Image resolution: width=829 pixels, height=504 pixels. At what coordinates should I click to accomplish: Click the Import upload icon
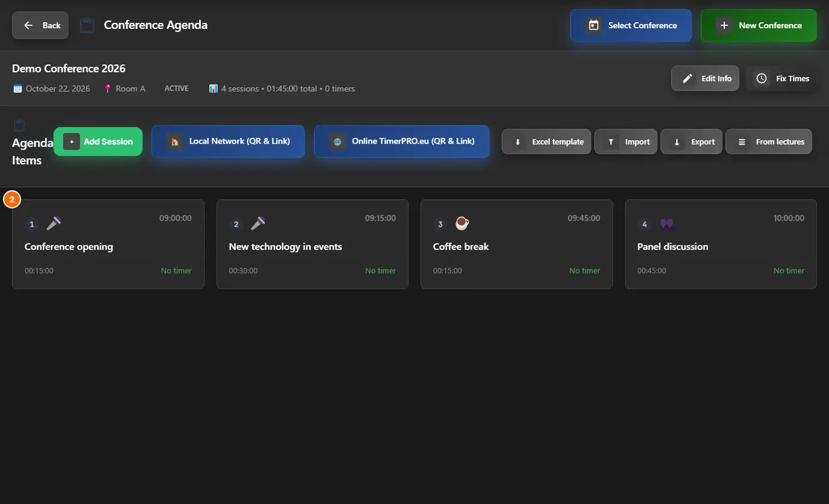coord(611,142)
